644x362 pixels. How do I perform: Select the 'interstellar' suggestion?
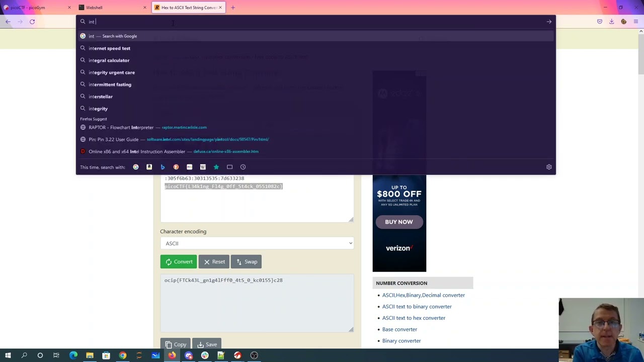click(x=316, y=97)
